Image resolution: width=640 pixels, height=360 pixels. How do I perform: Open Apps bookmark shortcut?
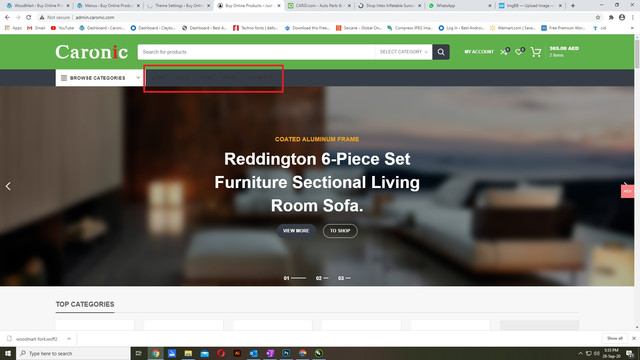coord(13,28)
